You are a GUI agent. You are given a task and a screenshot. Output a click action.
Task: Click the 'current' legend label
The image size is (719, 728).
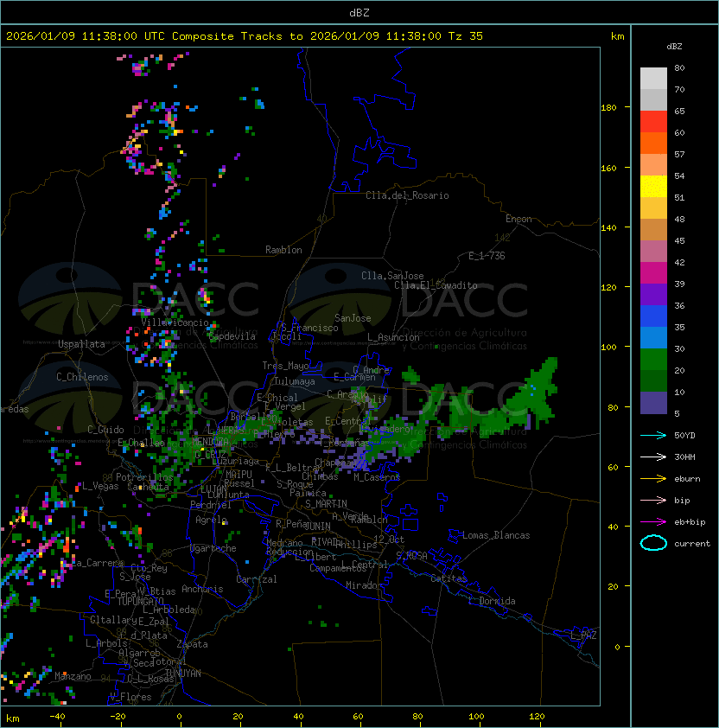click(x=692, y=543)
